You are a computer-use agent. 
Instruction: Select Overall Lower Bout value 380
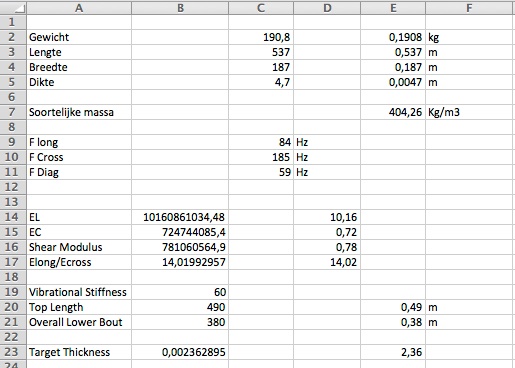coord(180,322)
